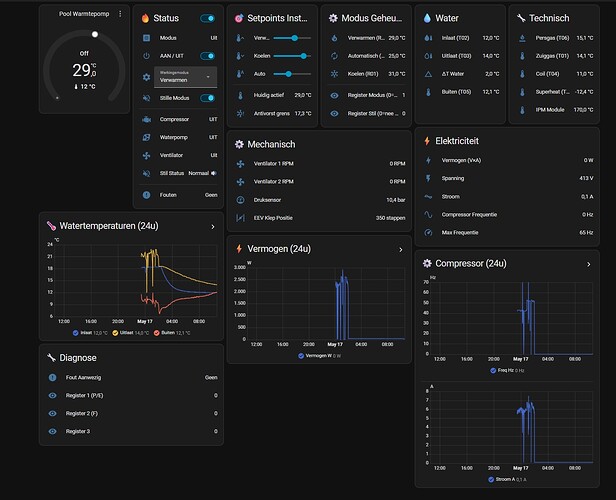Click the gear icon beside Werkingsmodus
Screen dimensions: 616x500
(x=146, y=77)
